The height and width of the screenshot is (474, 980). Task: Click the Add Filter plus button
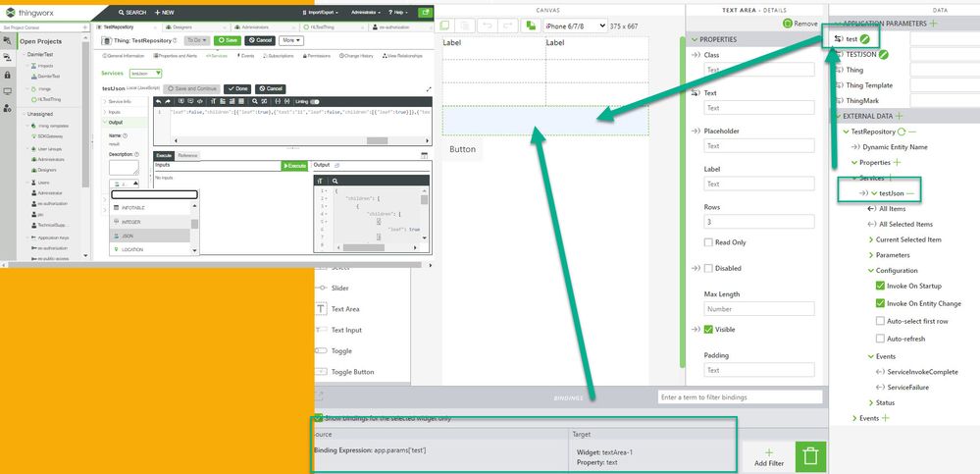coord(769,457)
